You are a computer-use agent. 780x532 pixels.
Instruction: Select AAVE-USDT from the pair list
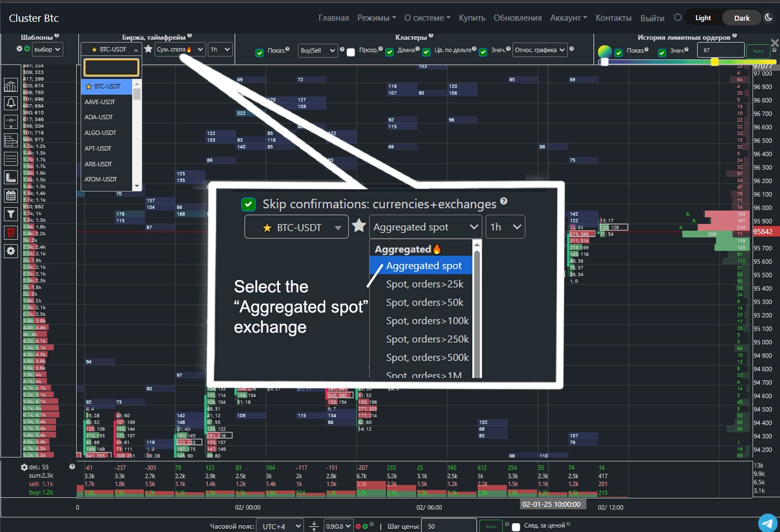tap(100, 102)
